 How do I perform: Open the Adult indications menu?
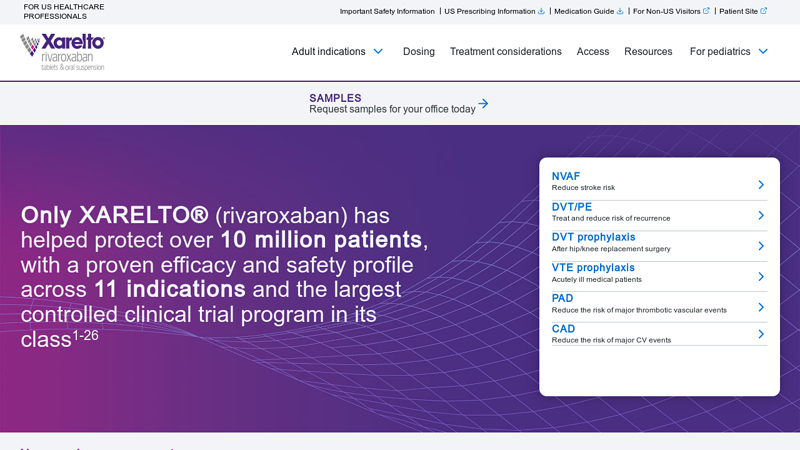click(x=328, y=52)
